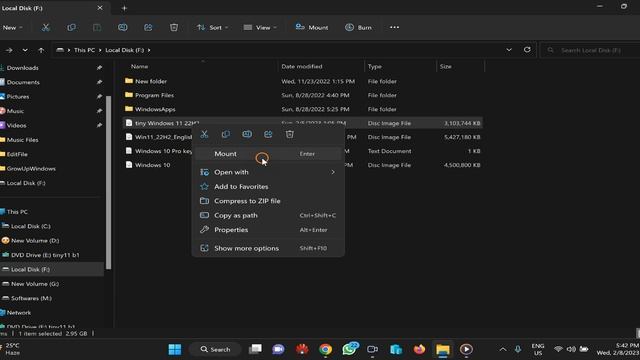Click the Copy icon in the toolbar
The image size is (640, 360).
pos(71,27)
